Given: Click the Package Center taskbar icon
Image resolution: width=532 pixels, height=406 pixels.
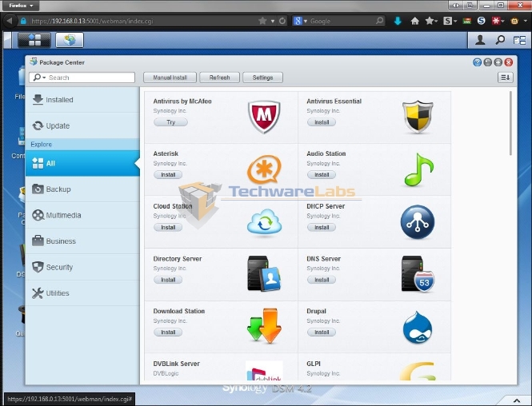Looking at the screenshot, I should (70, 40).
